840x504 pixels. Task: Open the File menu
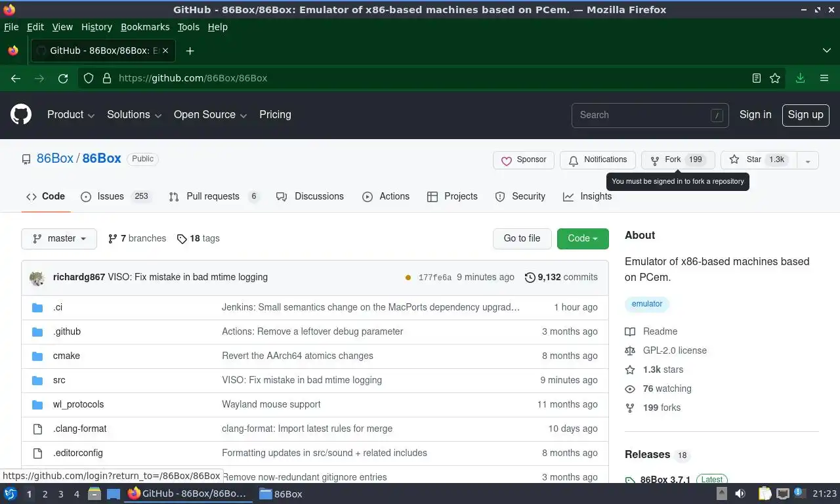pyautogui.click(x=11, y=27)
